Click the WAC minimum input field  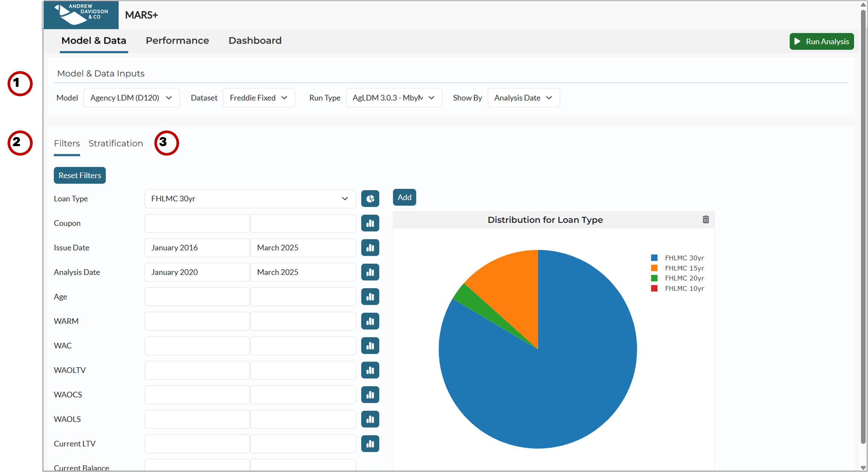click(x=197, y=346)
